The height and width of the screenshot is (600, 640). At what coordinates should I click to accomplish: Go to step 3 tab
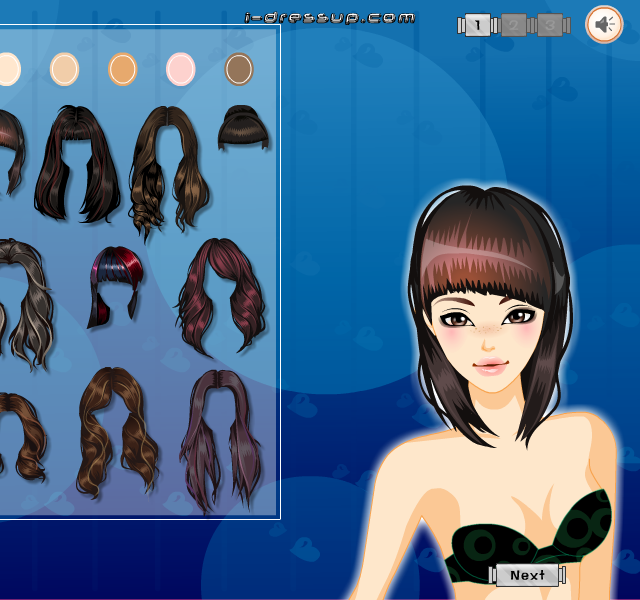pyautogui.click(x=549, y=25)
